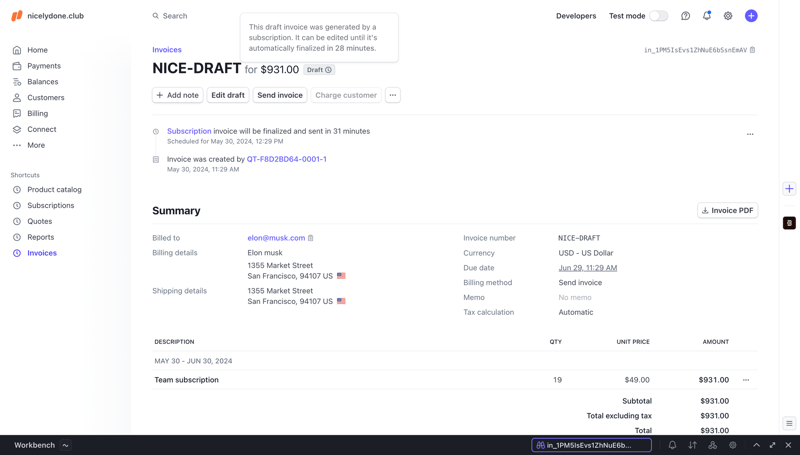Click the Invoice number NICE-DRAFT value
The width and height of the screenshot is (800, 455).
(x=579, y=238)
